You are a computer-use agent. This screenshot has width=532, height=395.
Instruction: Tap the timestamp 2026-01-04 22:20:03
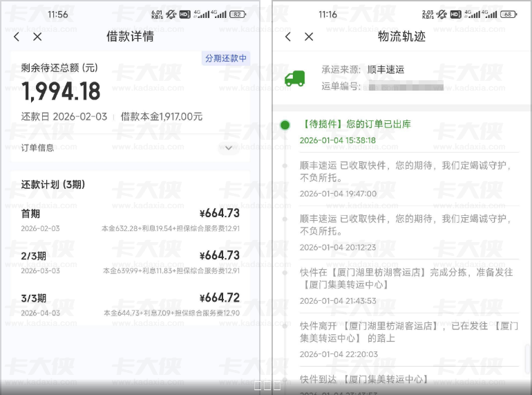coord(339,354)
